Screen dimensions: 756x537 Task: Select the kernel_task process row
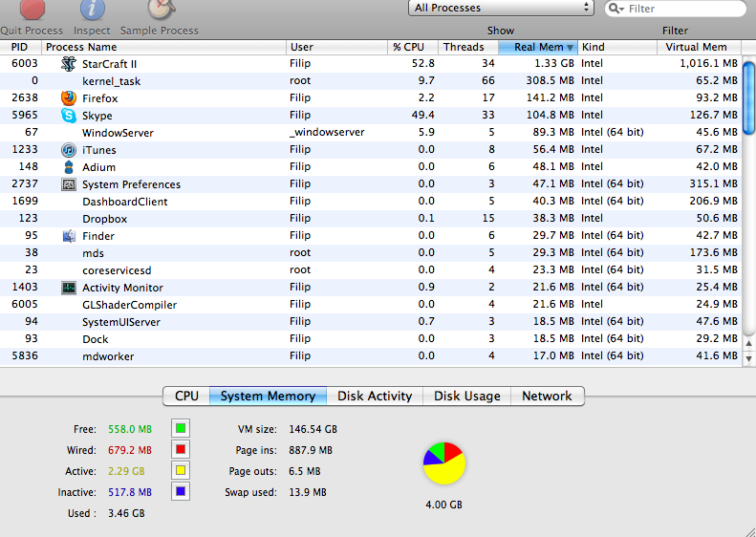370,81
